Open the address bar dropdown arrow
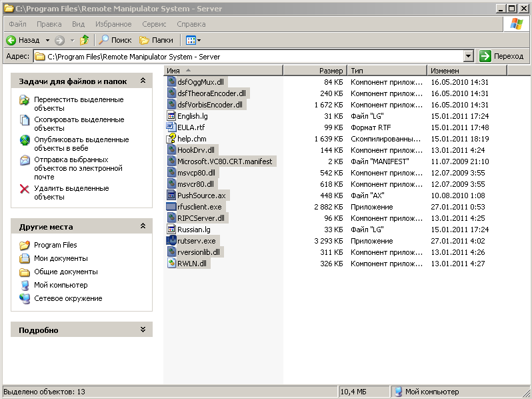Image resolution: width=532 pixels, height=399 pixels. tap(469, 56)
